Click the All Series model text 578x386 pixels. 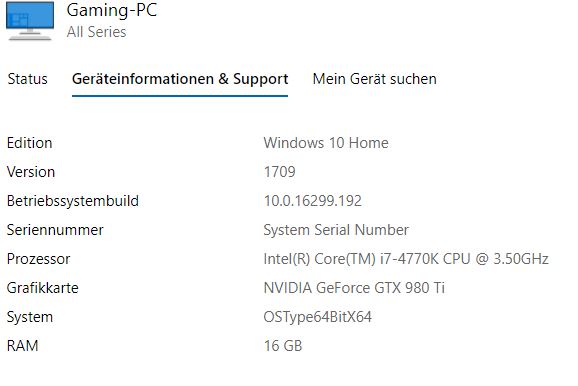97,32
